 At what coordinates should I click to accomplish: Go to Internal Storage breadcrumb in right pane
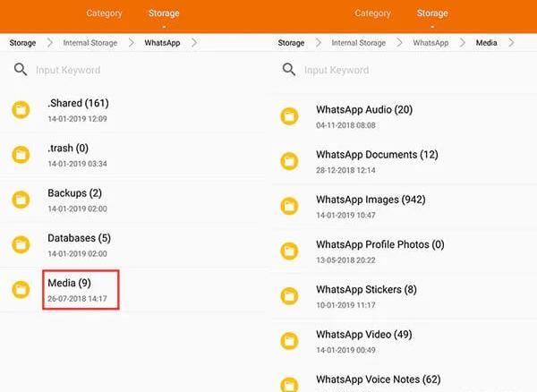[359, 43]
